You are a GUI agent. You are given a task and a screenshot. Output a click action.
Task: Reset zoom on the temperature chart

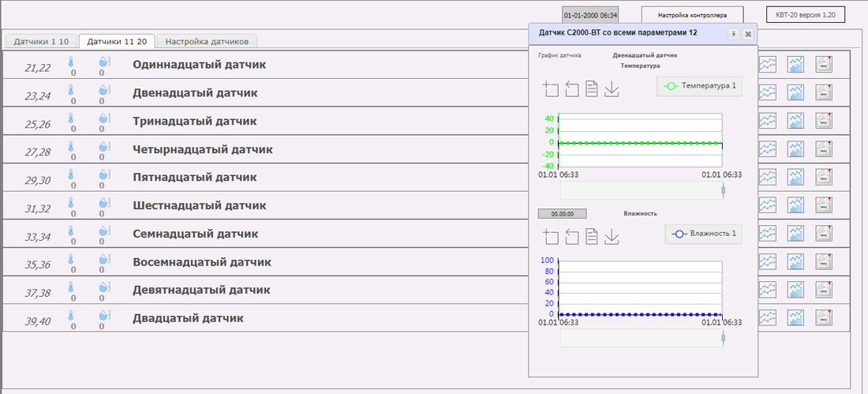(572, 90)
